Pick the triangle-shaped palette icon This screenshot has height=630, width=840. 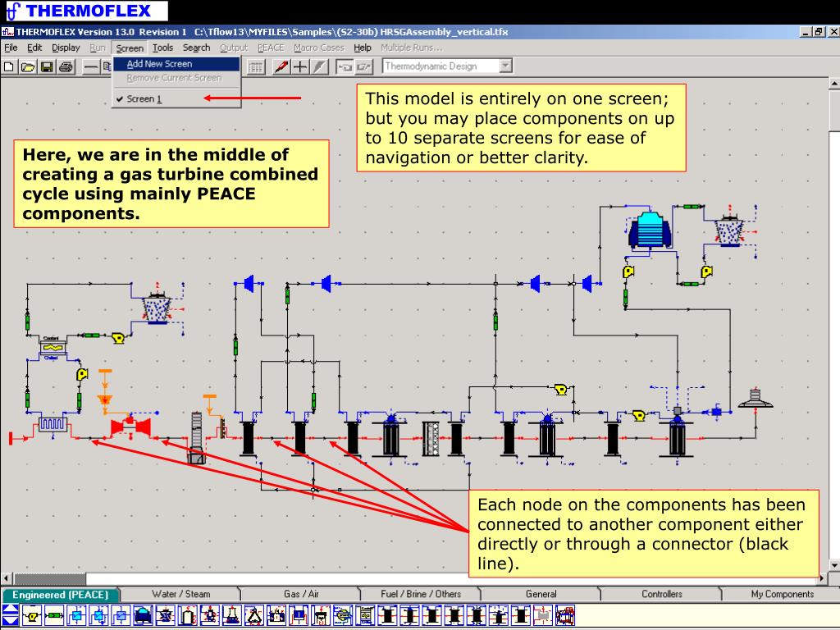[x=254, y=615]
